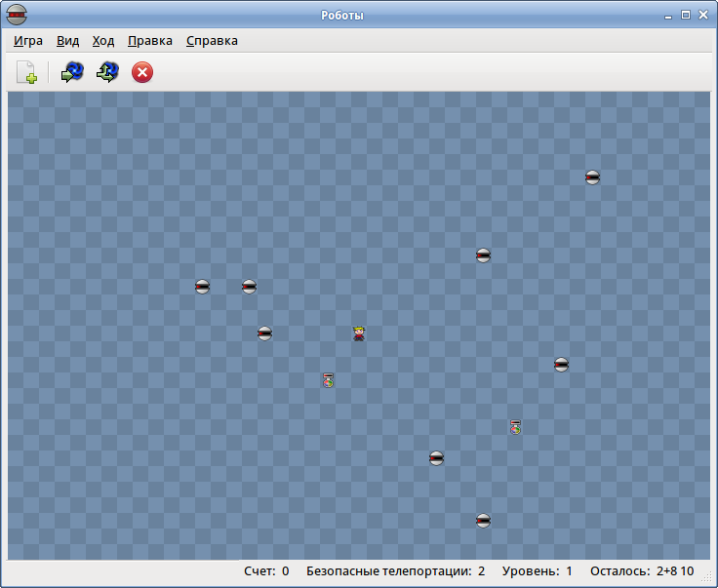Open the Правка menu

point(150,41)
